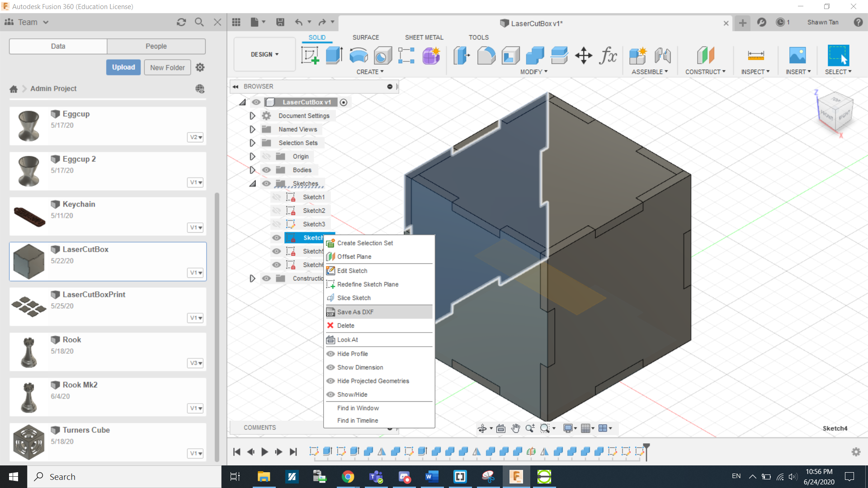Open the Measure tool under Inspect

756,56
